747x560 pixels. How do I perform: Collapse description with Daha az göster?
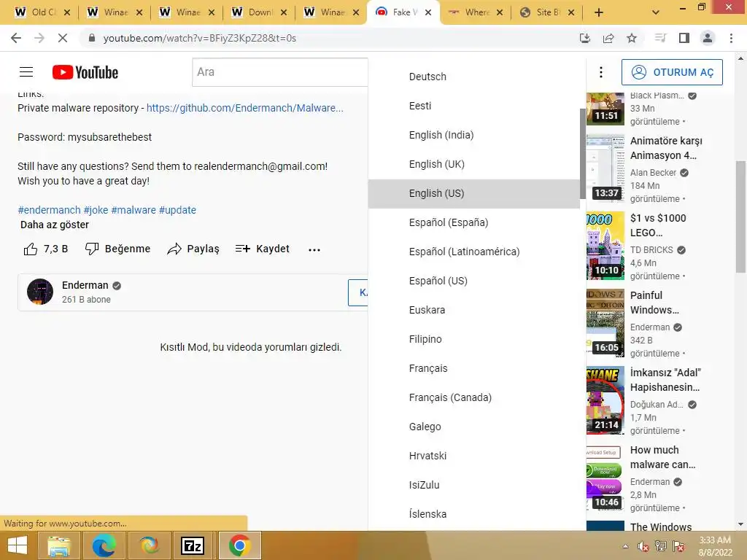pyautogui.click(x=54, y=225)
